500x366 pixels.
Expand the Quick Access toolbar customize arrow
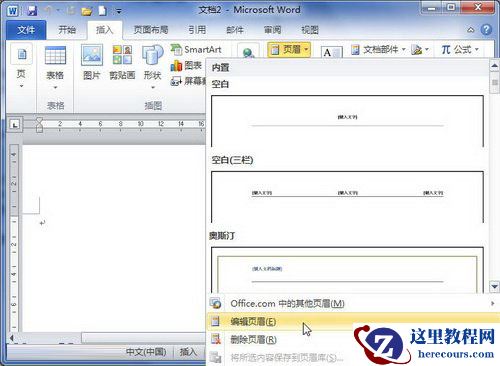119,11
